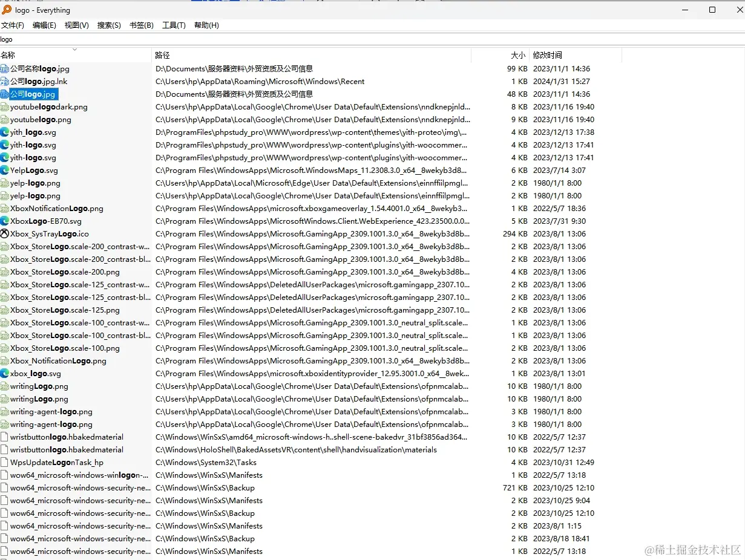Open the 文件(F) menu
Screen dimensions: 745x560
(x=13, y=25)
